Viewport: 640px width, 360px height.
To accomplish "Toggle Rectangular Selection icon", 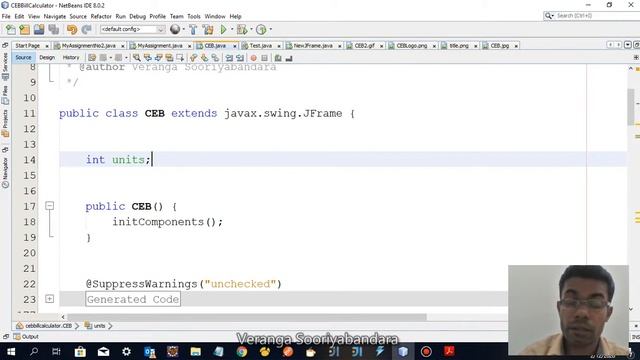I will click(x=180, y=58).
